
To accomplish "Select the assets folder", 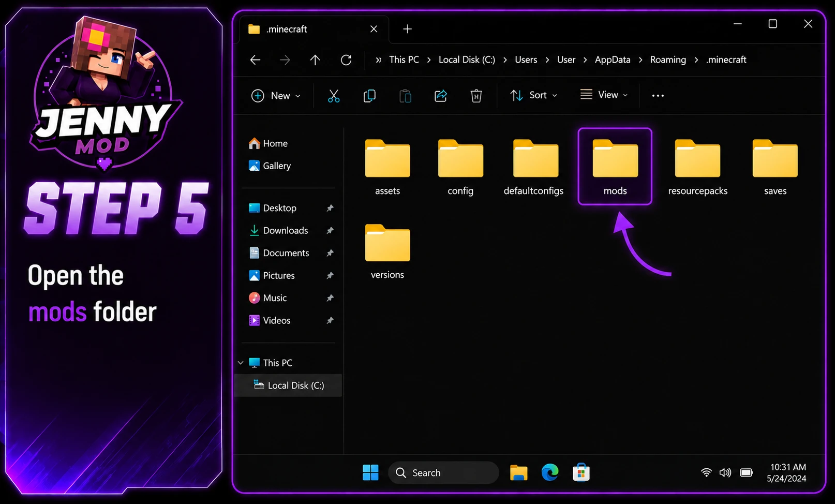I will (x=387, y=167).
